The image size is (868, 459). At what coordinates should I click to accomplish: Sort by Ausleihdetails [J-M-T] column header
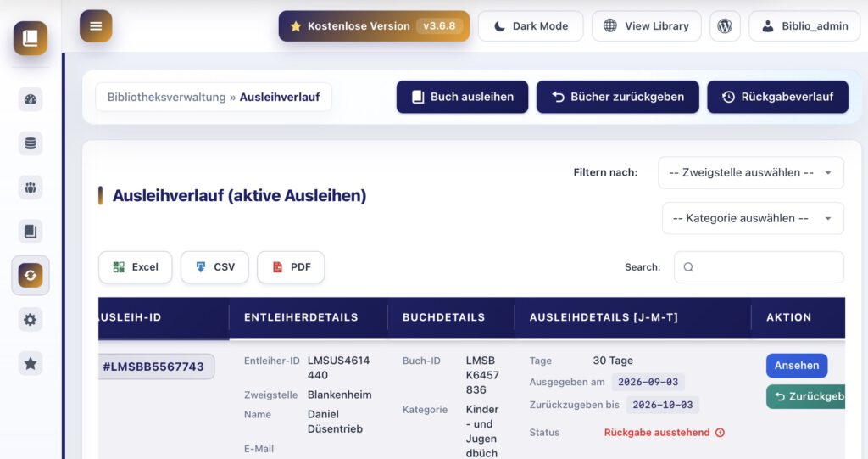point(632,317)
